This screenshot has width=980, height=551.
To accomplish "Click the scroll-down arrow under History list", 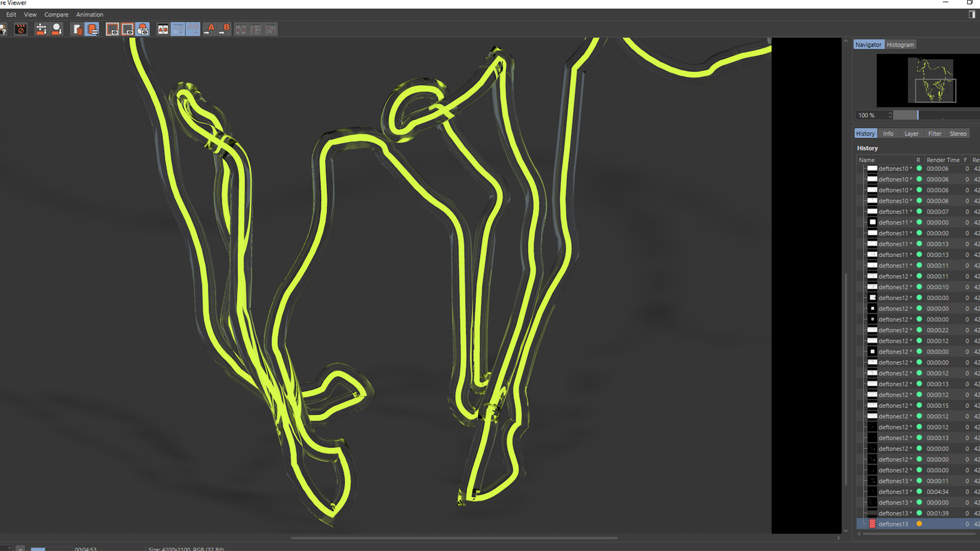I will pos(846,531).
